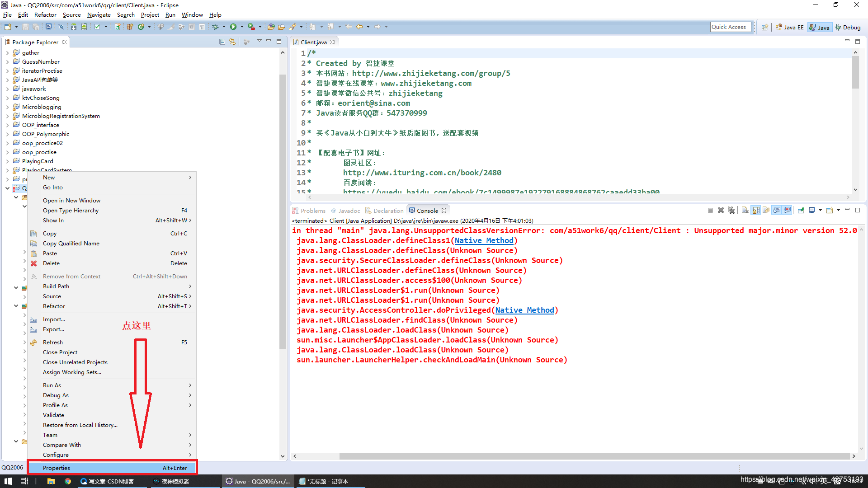Click the Native Method link in the stack trace
The height and width of the screenshot is (488, 868).
484,240
